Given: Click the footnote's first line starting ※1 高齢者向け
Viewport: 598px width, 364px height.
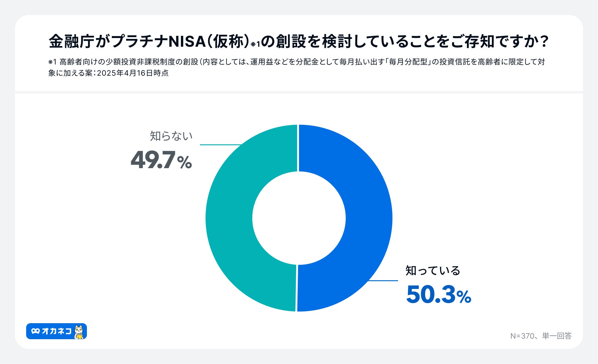Looking at the screenshot, I should pyautogui.click(x=296, y=62).
